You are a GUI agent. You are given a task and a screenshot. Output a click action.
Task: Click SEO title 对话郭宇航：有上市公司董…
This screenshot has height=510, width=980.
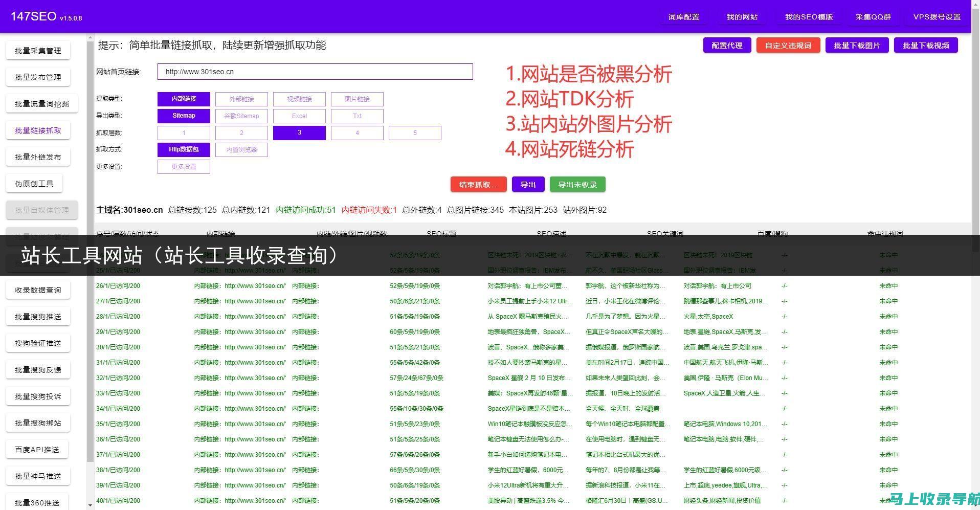[x=528, y=286]
